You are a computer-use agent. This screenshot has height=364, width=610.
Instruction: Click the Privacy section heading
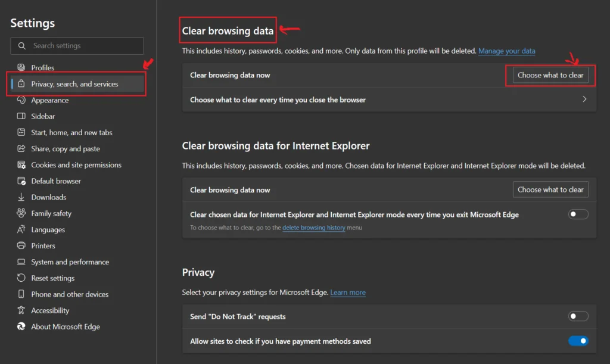(x=198, y=272)
